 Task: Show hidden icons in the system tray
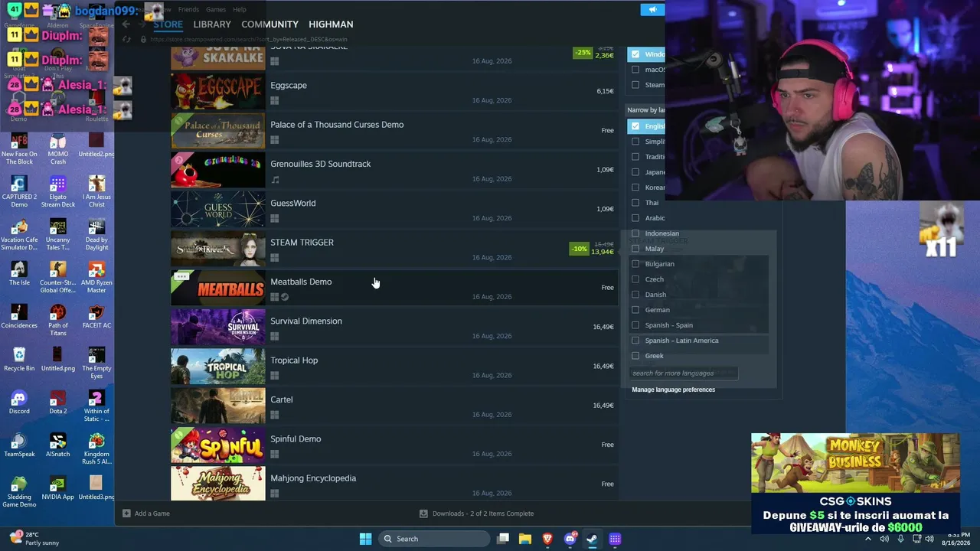tap(868, 539)
